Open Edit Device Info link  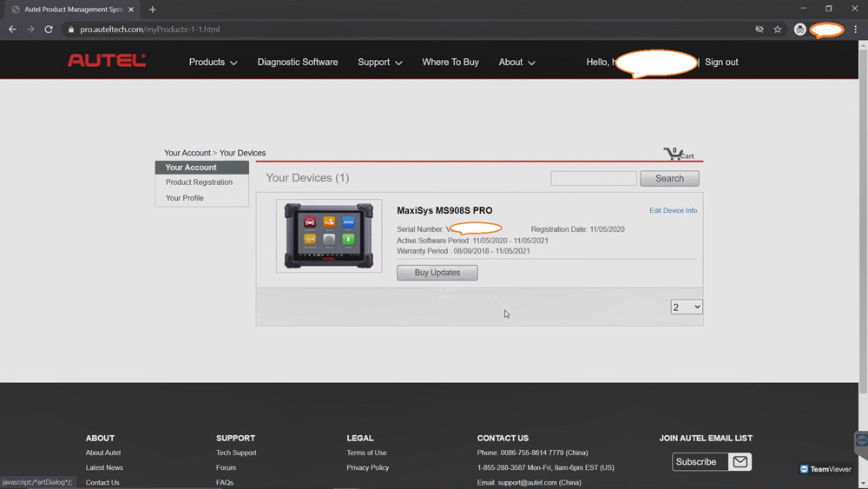point(674,210)
